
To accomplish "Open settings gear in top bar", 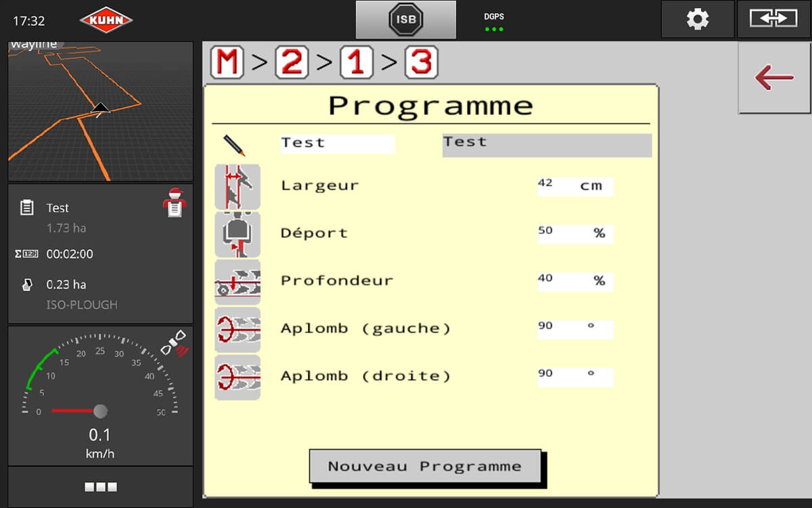I will coord(698,19).
